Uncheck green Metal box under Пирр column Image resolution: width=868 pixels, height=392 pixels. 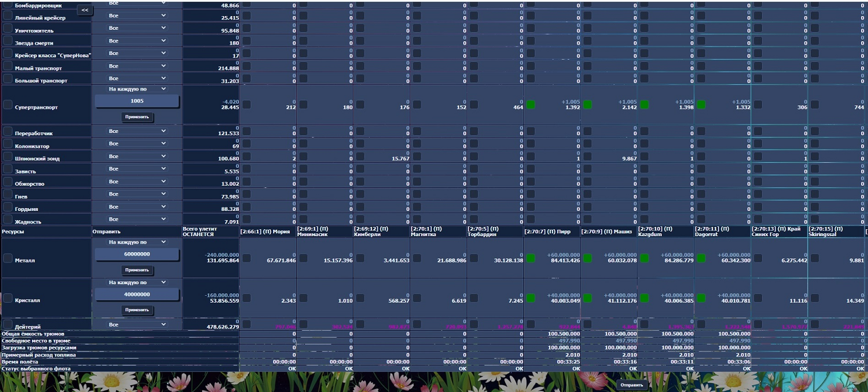[531, 258]
